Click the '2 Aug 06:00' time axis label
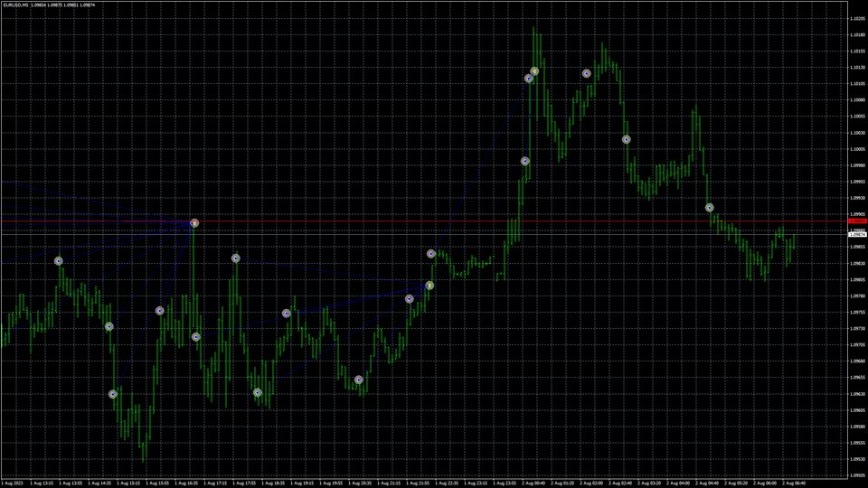868x488 pixels. 765,483
